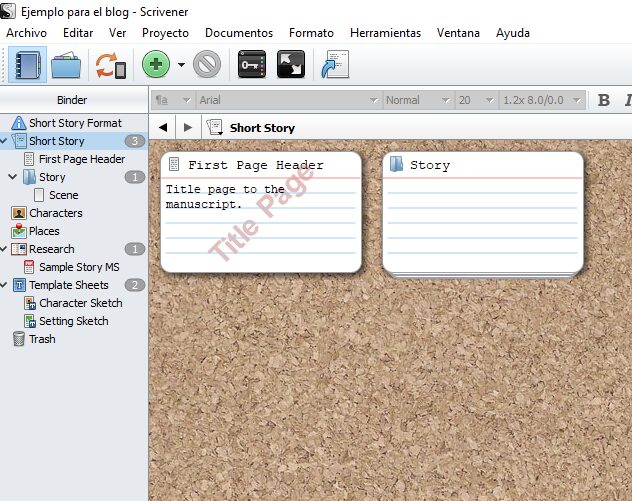Select Research folder in binder
Image resolution: width=632 pixels, height=501 pixels.
[x=52, y=249]
